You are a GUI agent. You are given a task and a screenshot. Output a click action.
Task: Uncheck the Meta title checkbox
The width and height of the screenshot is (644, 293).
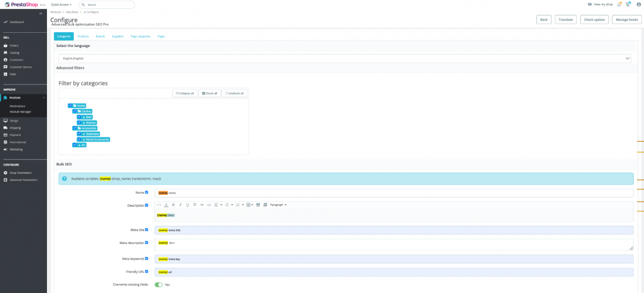147,230
